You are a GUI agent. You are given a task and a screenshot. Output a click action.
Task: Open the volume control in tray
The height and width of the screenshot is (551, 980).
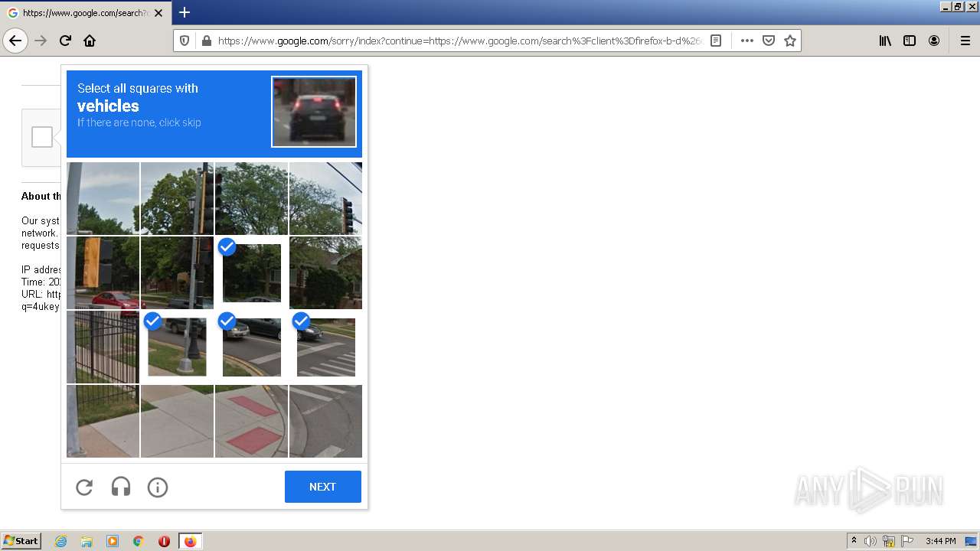(871, 541)
